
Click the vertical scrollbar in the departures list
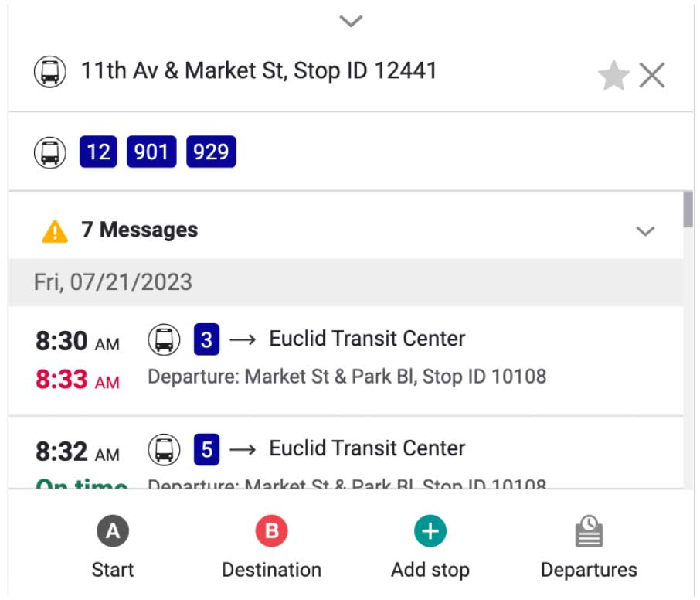(x=688, y=210)
